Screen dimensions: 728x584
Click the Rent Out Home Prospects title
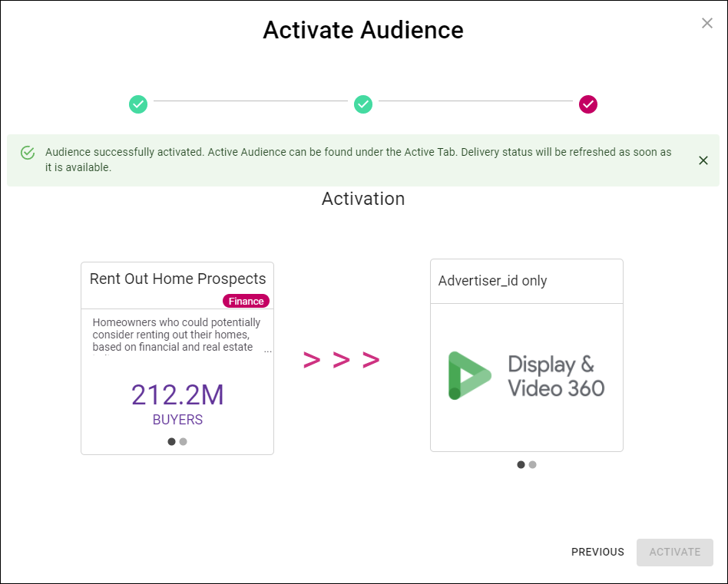(178, 279)
